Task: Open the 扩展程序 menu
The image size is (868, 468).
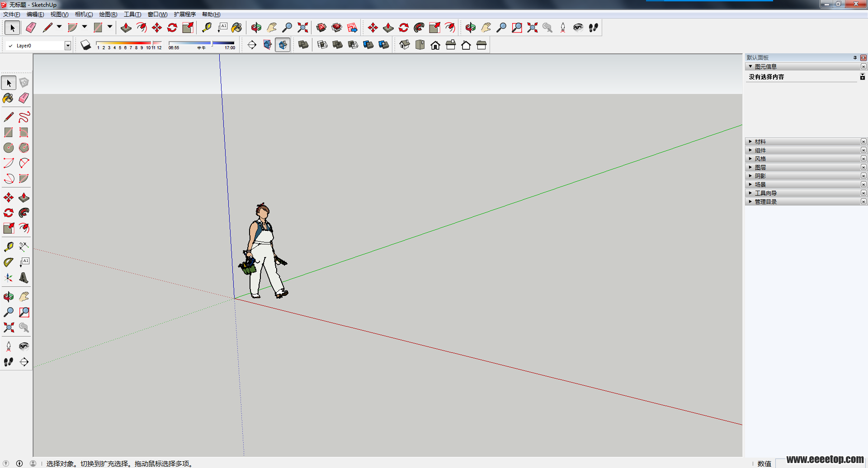Action: coord(184,14)
